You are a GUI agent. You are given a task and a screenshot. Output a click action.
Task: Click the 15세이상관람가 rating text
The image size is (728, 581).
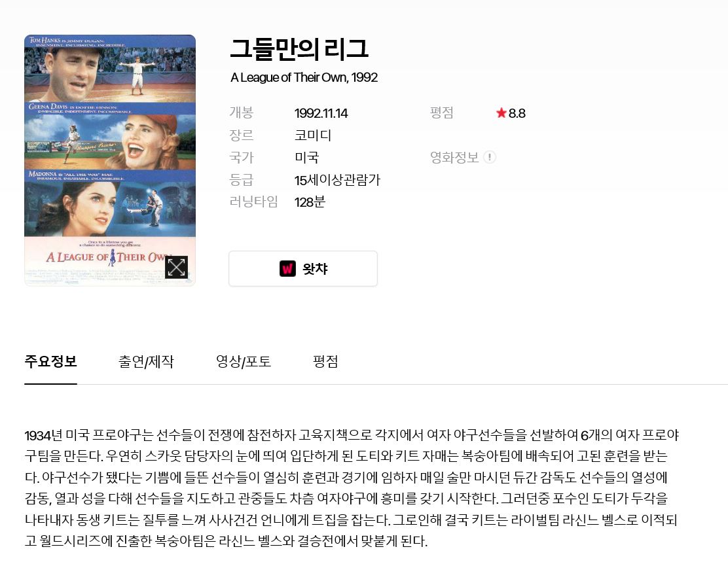click(338, 179)
